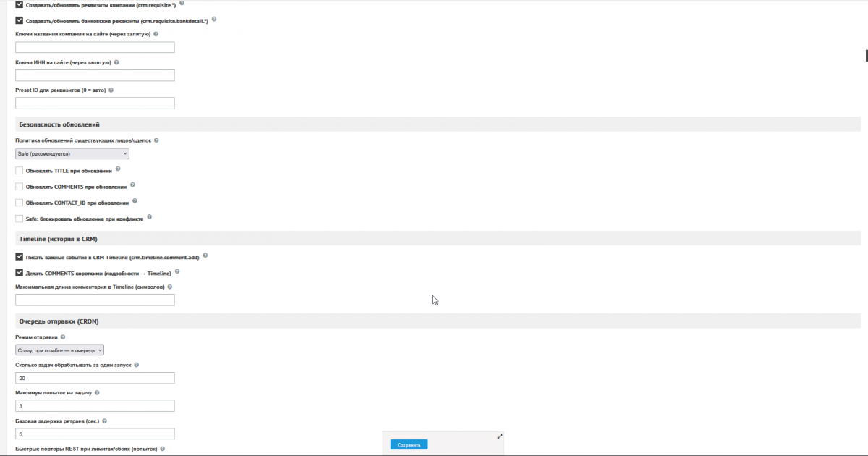This screenshot has height=456, width=868.
Task: Click help icon next to 'Preset ID для реквизитов'
Action: point(111,90)
